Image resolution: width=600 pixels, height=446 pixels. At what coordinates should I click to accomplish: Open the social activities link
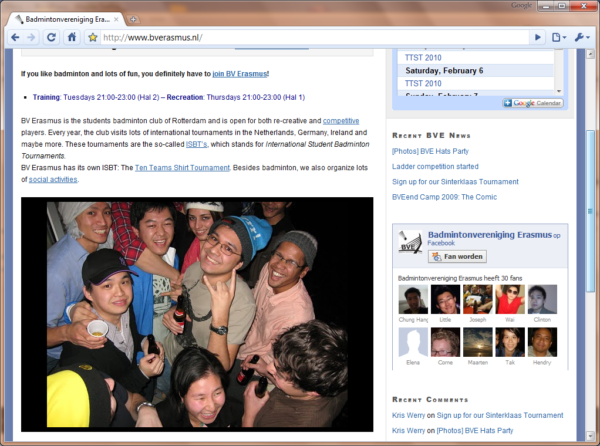point(53,179)
